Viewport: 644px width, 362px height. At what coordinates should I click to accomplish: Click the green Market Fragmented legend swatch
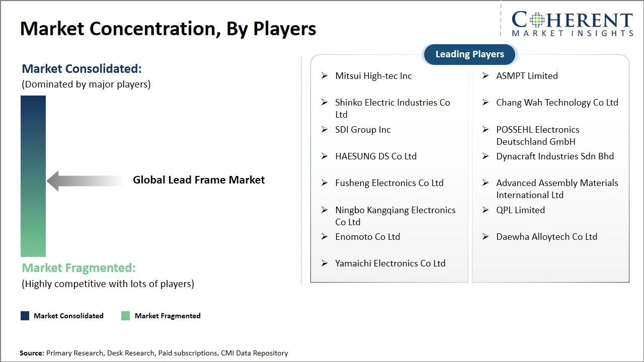pos(126,316)
